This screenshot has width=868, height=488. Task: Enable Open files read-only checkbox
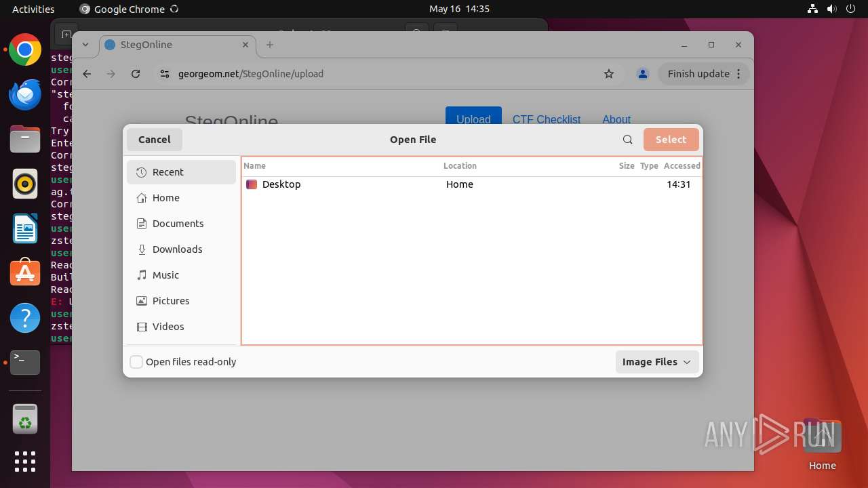136,362
